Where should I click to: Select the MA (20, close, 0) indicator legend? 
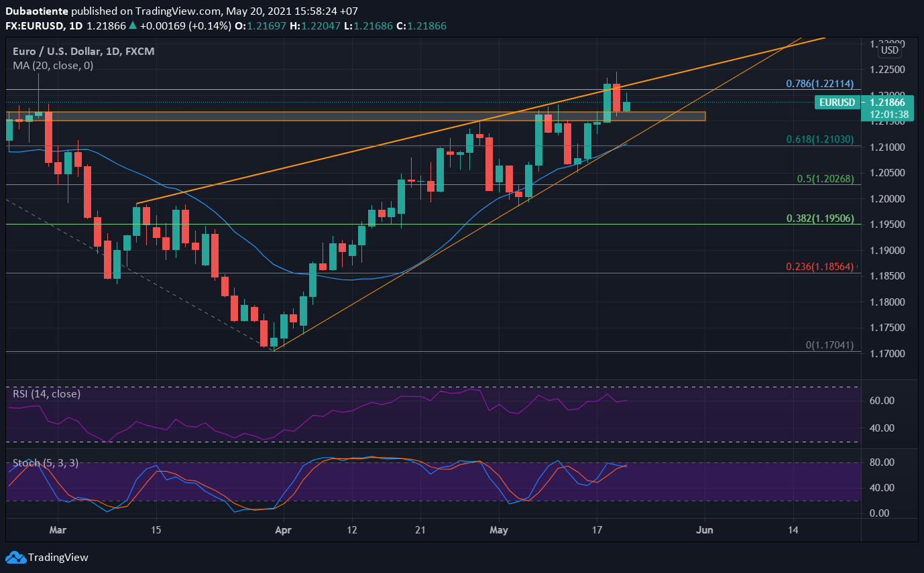pyautogui.click(x=53, y=66)
